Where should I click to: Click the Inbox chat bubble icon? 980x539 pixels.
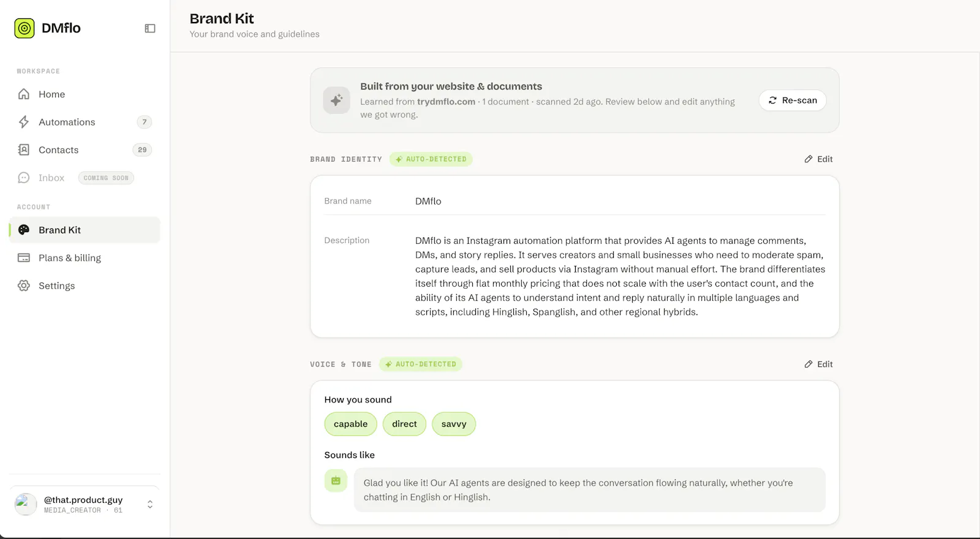pos(24,178)
